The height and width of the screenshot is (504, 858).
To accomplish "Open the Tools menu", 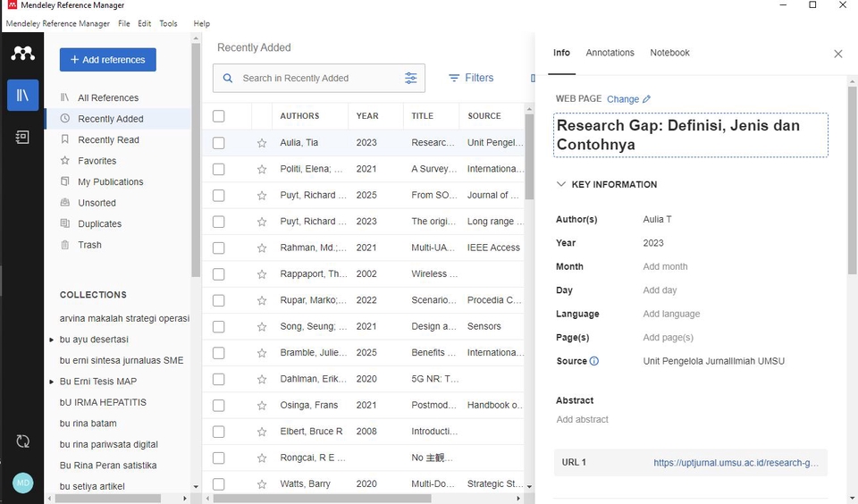I will click(168, 23).
